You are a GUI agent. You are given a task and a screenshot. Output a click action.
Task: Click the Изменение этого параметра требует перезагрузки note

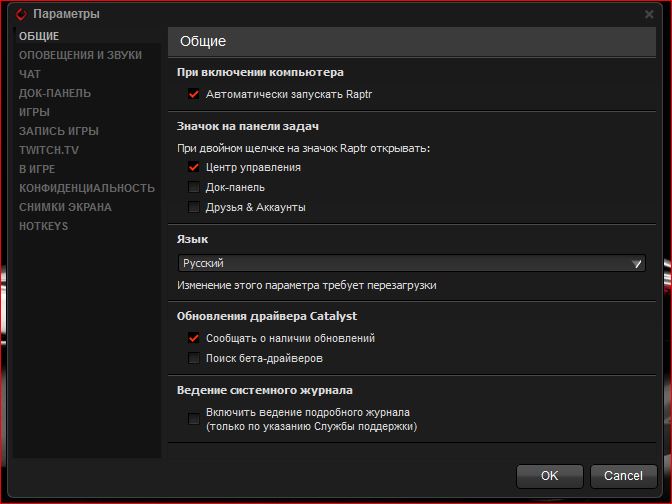[x=307, y=285]
